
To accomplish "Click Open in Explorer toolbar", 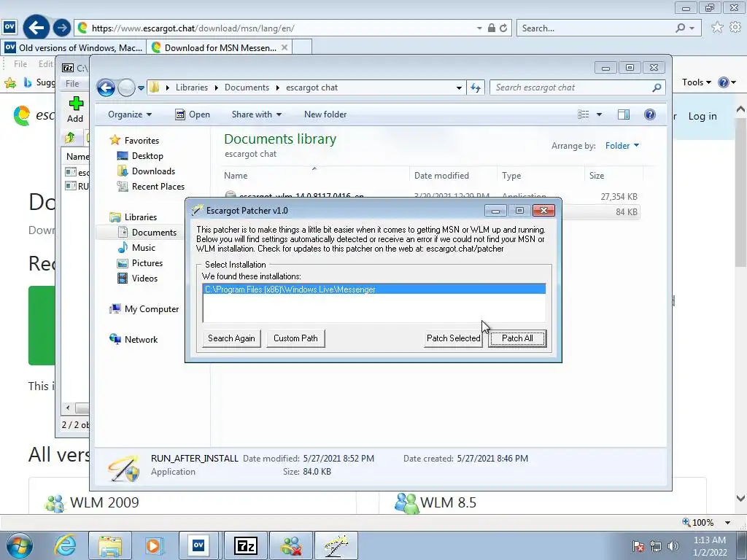I will click(193, 114).
